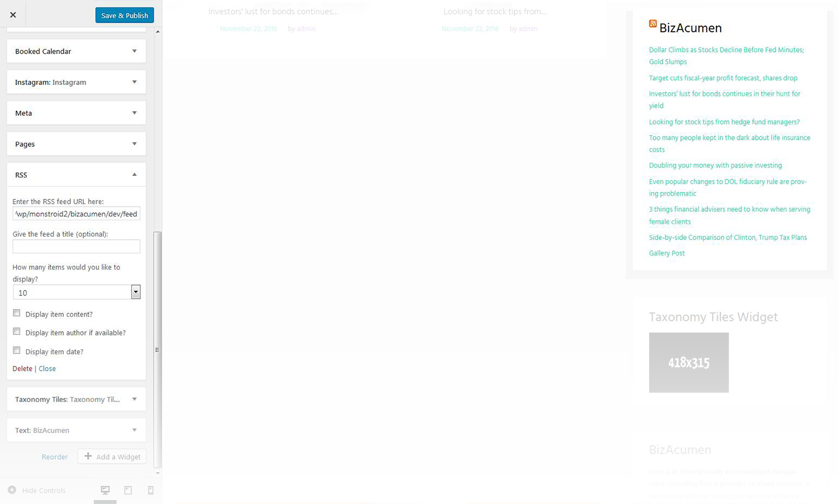Click the feed title input field
Image resolution: width=838 pixels, height=504 pixels.
76,246
